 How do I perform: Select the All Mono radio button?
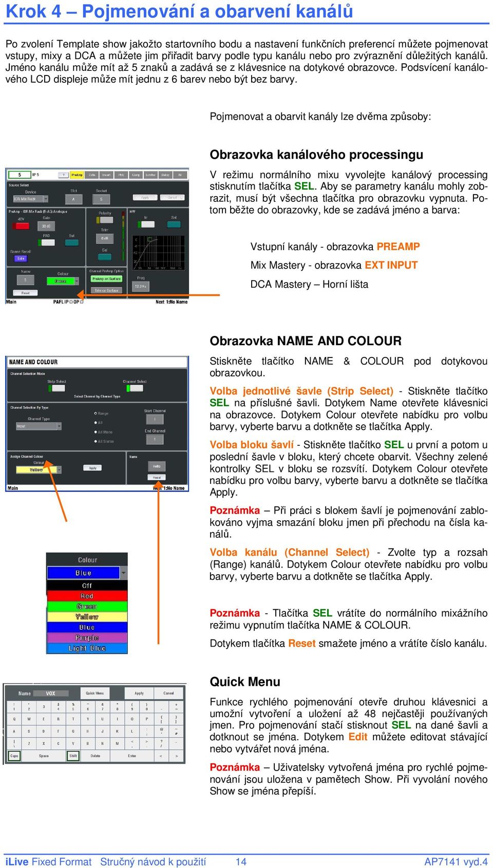96,432
